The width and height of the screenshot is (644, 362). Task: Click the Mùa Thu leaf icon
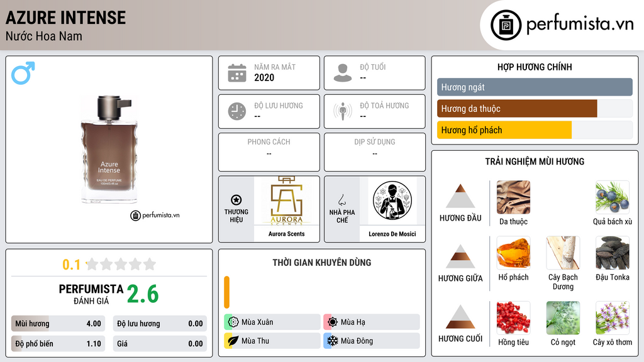pyautogui.click(x=233, y=341)
